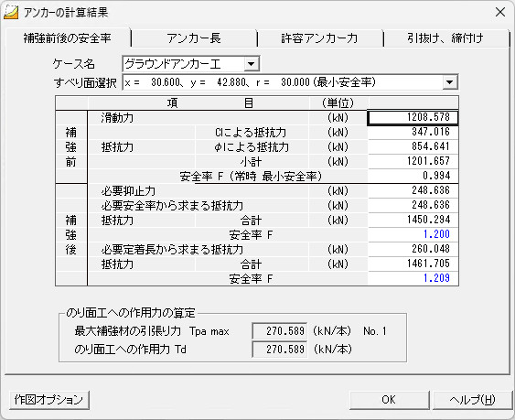This screenshot has height=420, width=515.
Task: Click the 必要抑止力 value cell 248.636
Action: (x=413, y=190)
